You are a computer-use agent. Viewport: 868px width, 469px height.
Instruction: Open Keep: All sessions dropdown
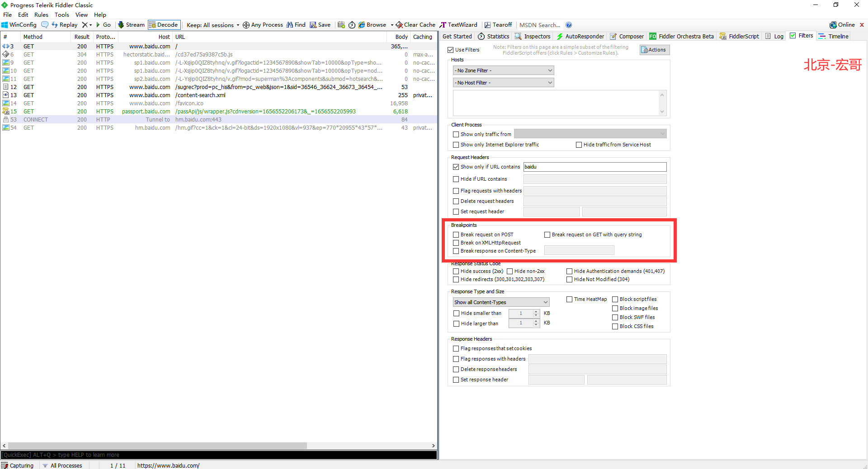(212, 25)
